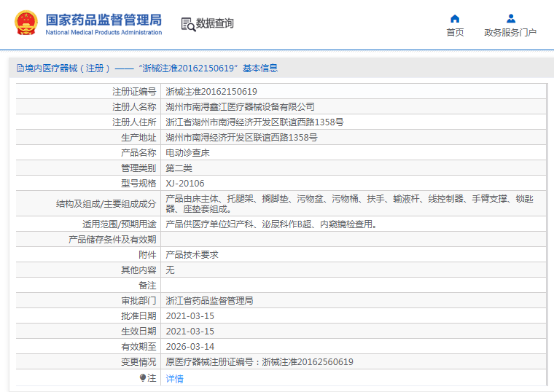
Task: Select approving department 浙江省药品监督管理局
Action: tap(209, 300)
